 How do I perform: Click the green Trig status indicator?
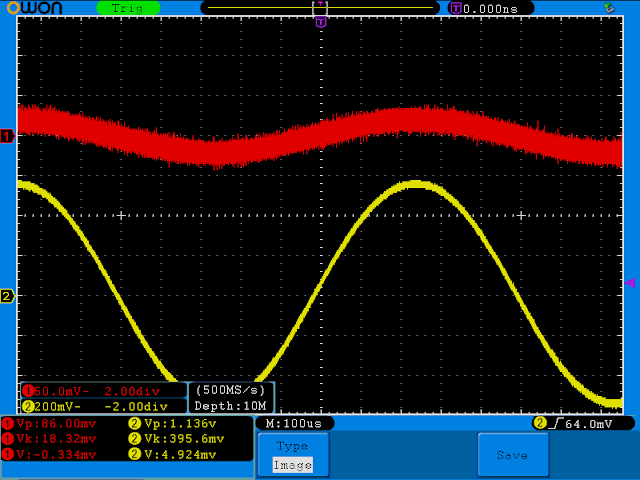(x=128, y=8)
